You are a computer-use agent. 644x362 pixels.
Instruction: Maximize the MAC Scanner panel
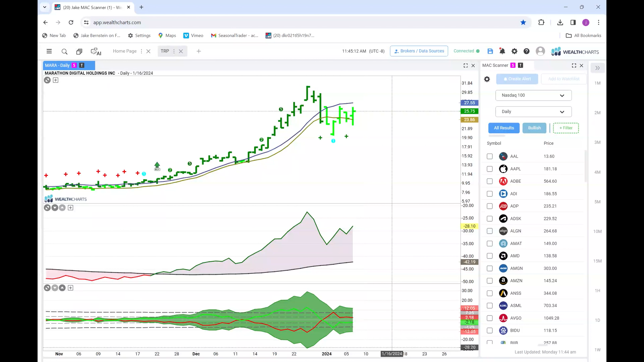[574, 65]
